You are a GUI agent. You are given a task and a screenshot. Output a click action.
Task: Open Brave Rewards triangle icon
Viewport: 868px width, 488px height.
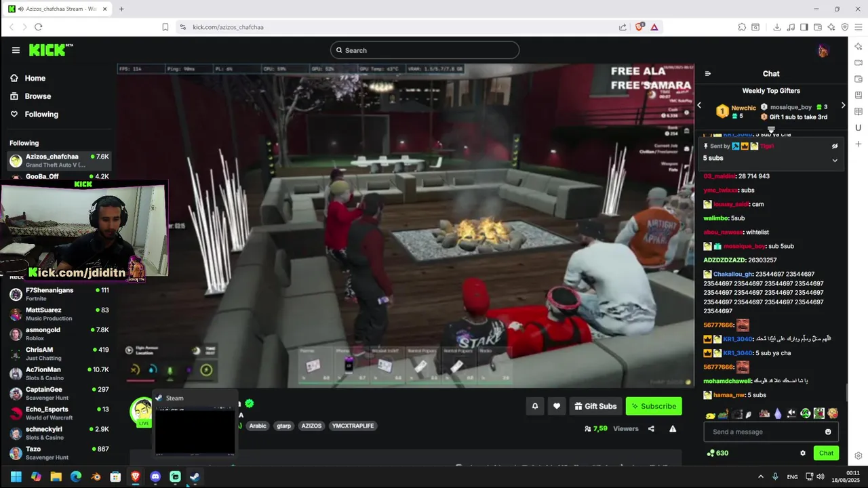[x=654, y=27]
